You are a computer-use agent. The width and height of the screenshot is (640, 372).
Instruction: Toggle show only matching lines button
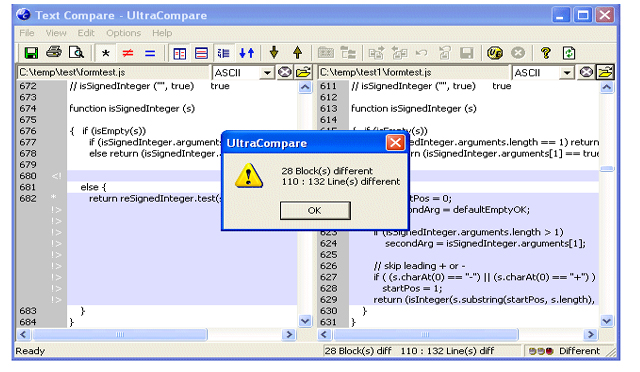point(150,53)
